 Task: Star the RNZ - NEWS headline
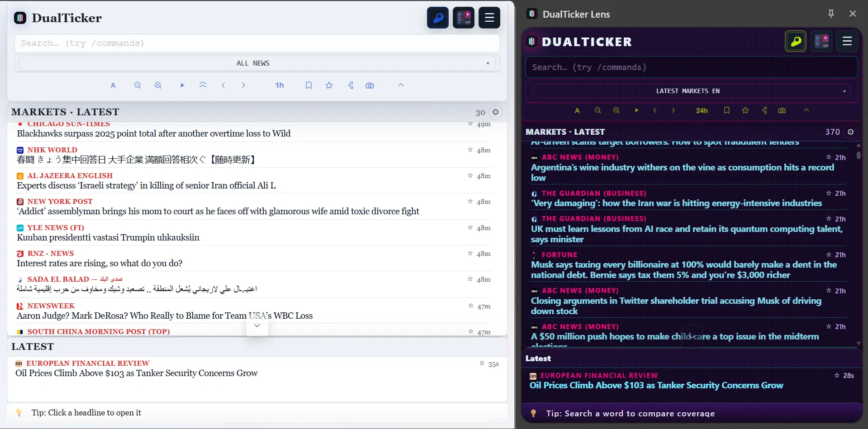pyautogui.click(x=470, y=253)
